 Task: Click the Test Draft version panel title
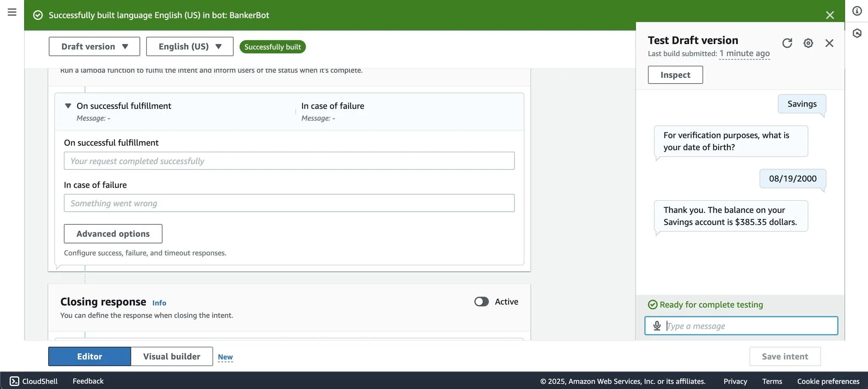click(693, 40)
